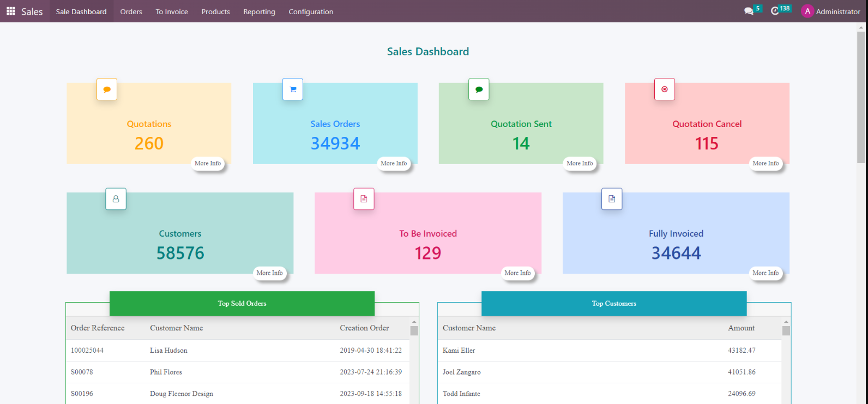Click amount 41051.86
The width and height of the screenshot is (868, 404).
[x=742, y=372]
